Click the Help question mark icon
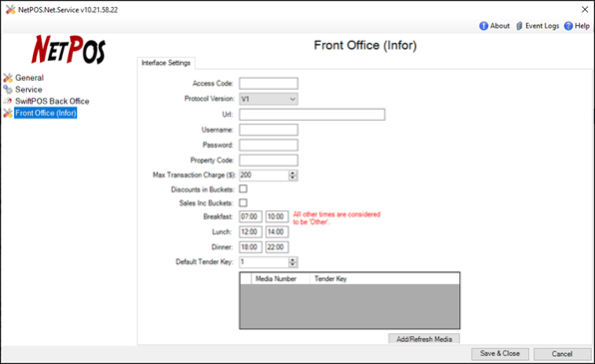 (568, 26)
